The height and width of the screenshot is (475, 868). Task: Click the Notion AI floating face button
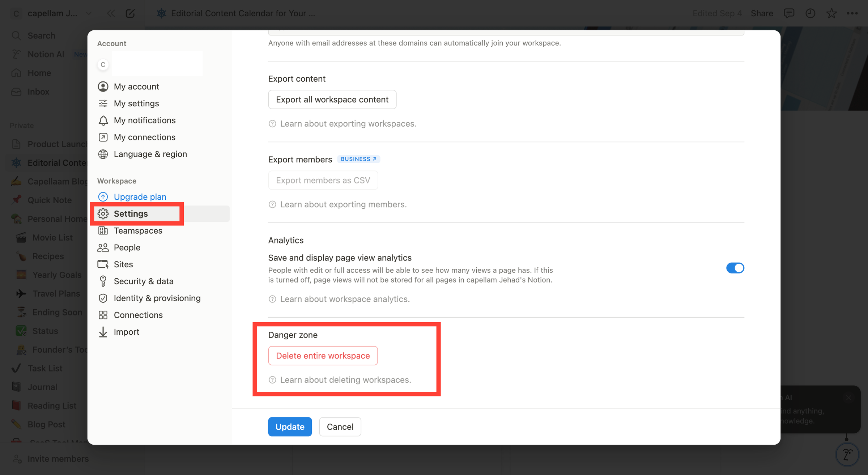click(x=847, y=454)
